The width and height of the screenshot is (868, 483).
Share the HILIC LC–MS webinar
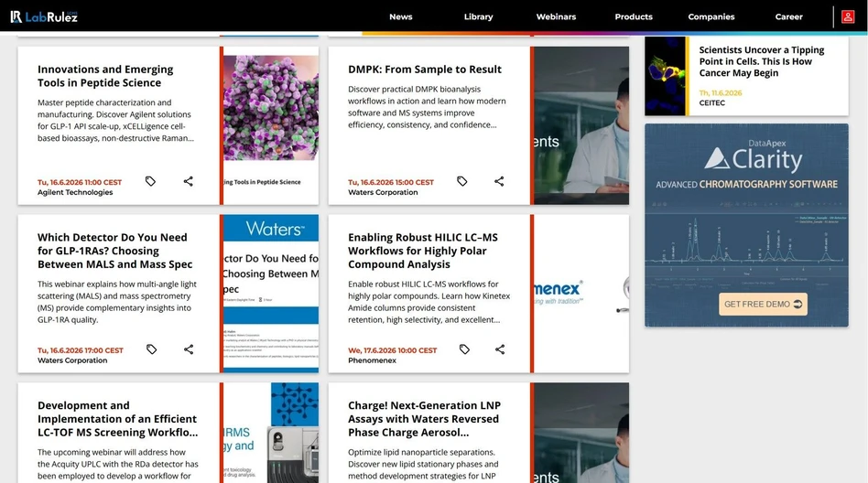pos(500,349)
